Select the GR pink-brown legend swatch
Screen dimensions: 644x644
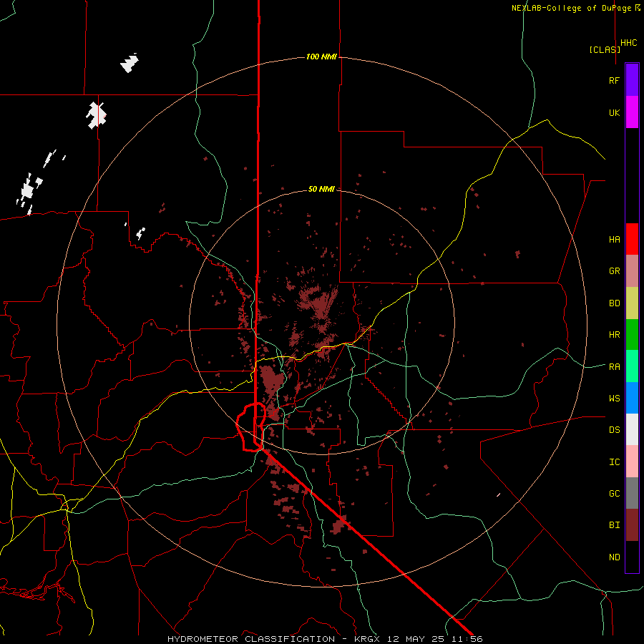[632, 270]
